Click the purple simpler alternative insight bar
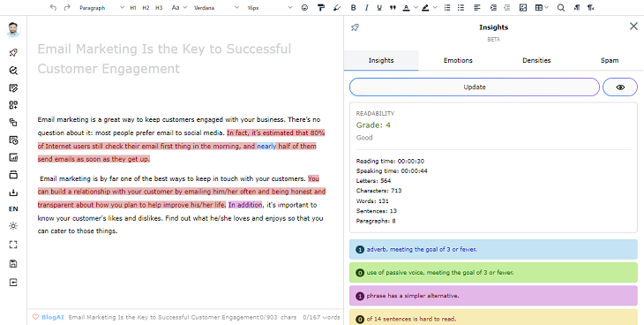This screenshot has width=644, height=325. [x=493, y=296]
